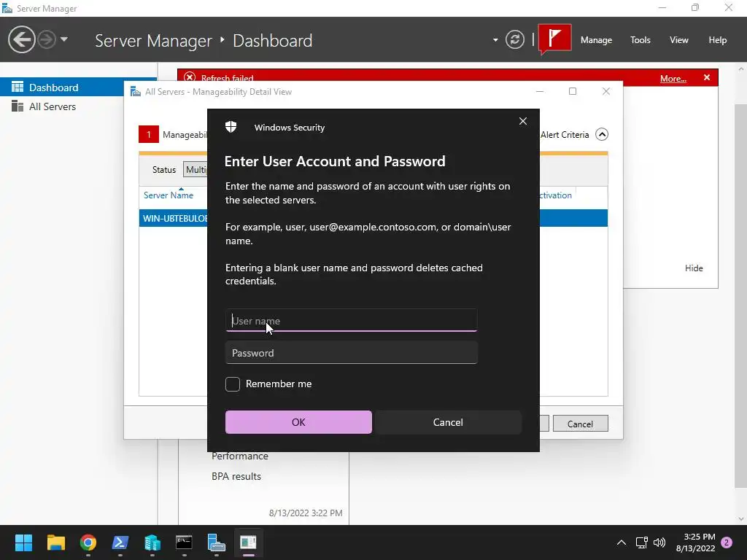Open the Help menu
The height and width of the screenshot is (560, 747).
[x=717, y=40]
